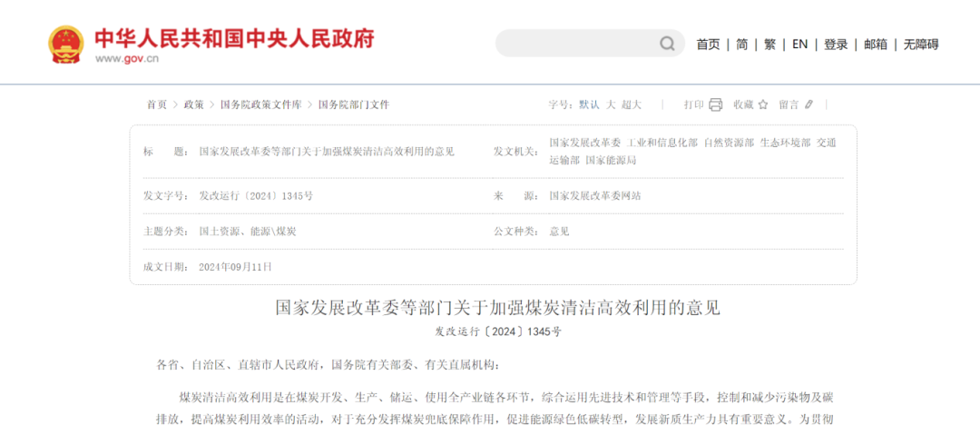Switch to traditional Chinese 繁
Screen dimensions: 980x435
click(x=770, y=44)
